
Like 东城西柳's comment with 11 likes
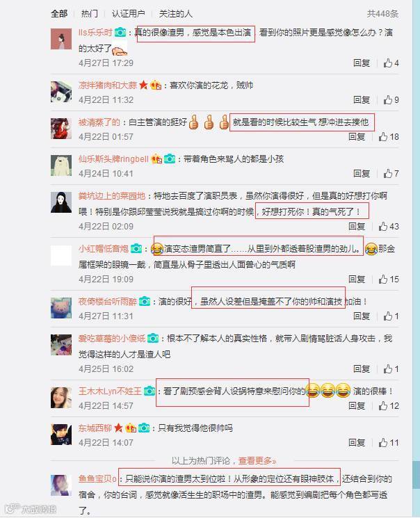coord(383,442)
